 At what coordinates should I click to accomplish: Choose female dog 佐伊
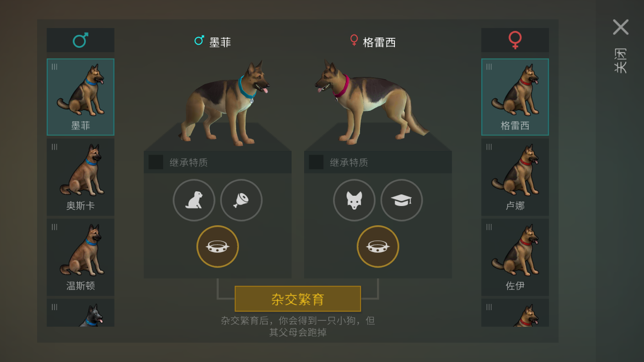coord(515,257)
